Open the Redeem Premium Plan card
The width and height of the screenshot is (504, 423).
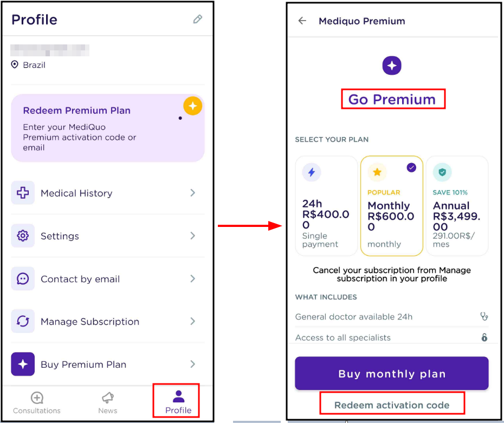click(x=107, y=128)
